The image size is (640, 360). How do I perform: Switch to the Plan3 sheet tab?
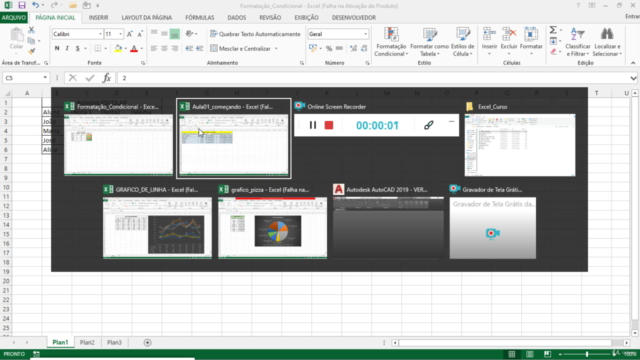pos(114,342)
